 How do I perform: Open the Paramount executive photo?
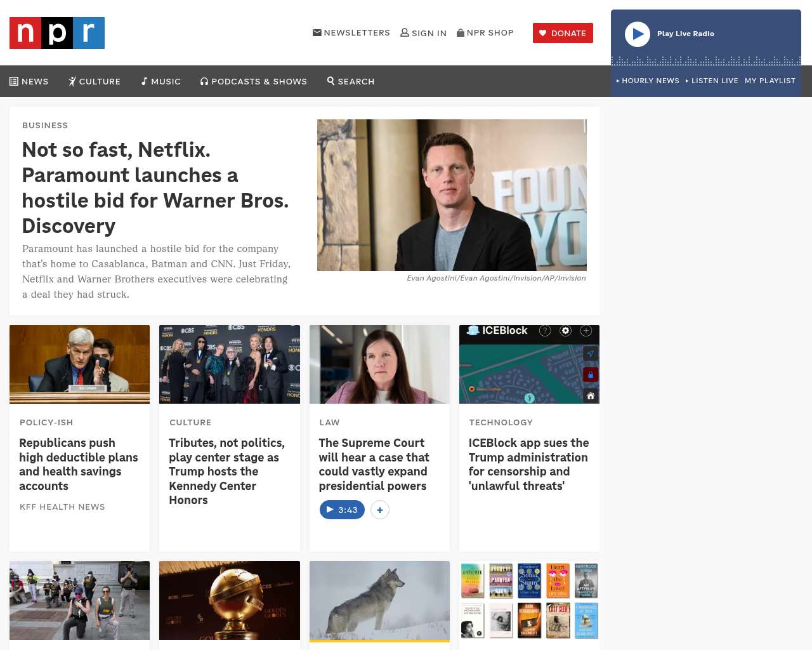pyautogui.click(x=452, y=195)
